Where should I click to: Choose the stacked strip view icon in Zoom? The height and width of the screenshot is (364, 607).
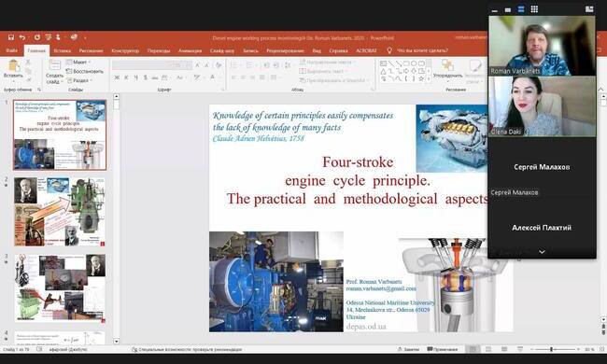(521, 9)
